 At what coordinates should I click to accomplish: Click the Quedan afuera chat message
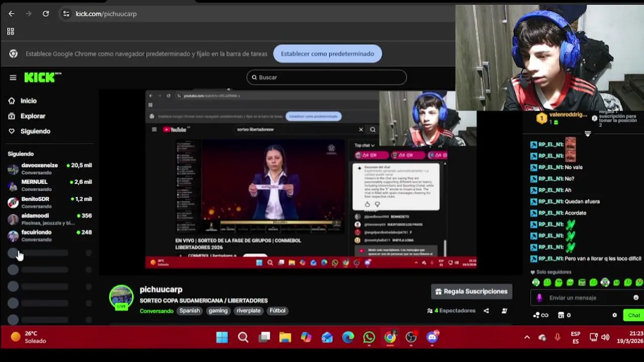582,202
